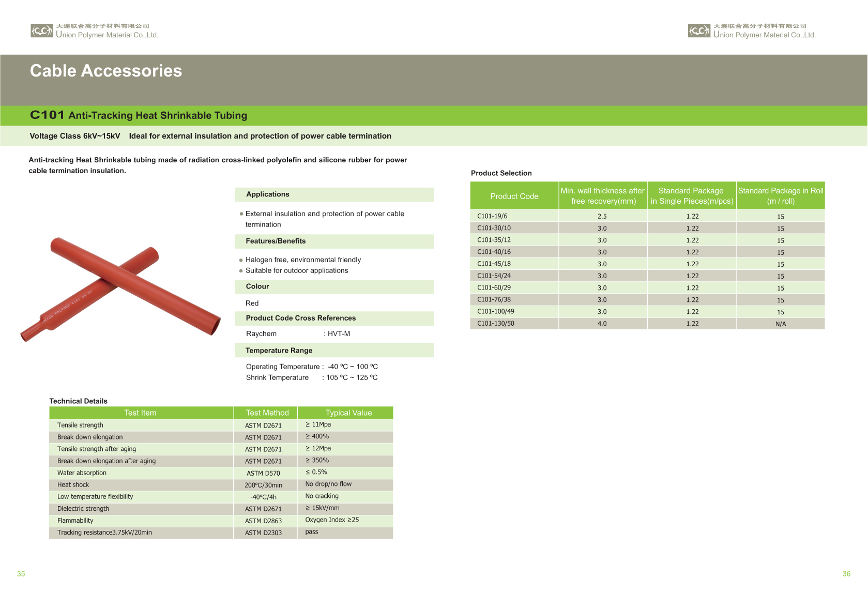Click the bullet before "Halogen free, environmental friendly"
The height and width of the screenshot is (593, 868).
[241, 260]
